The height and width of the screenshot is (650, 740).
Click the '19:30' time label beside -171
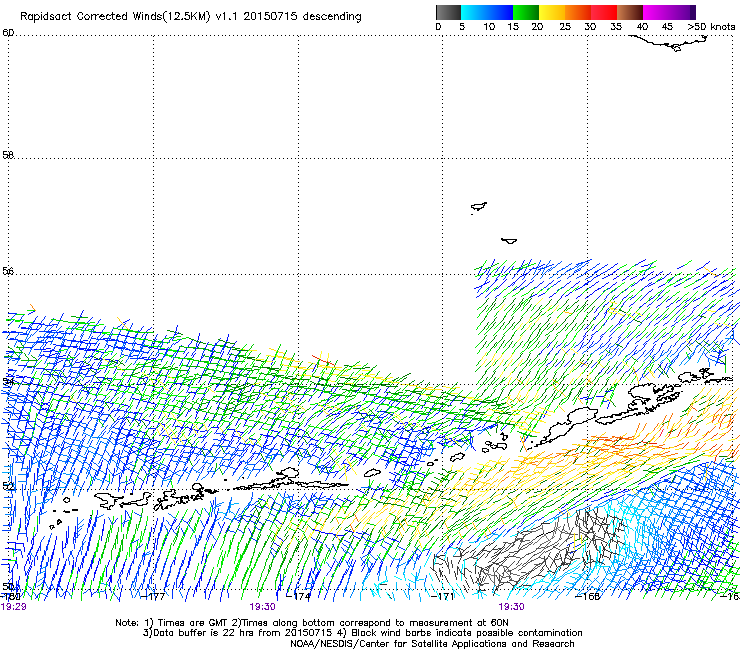click(512, 607)
